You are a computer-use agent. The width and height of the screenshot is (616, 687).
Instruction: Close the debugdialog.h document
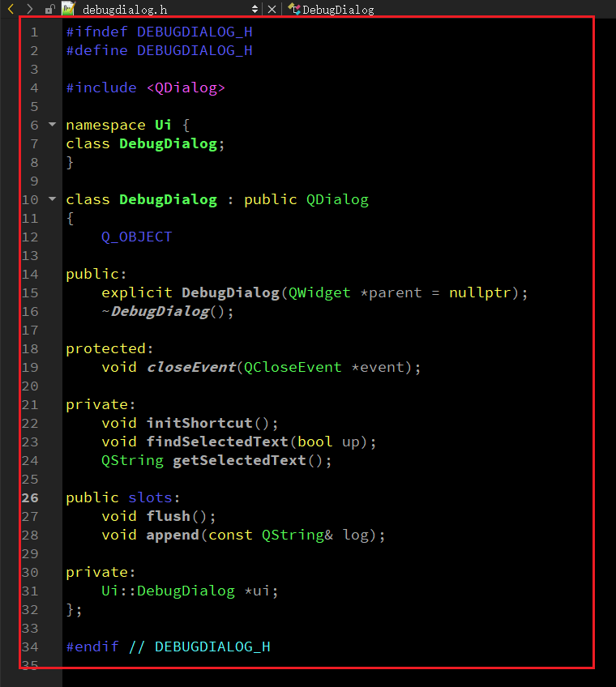(x=272, y=9)
